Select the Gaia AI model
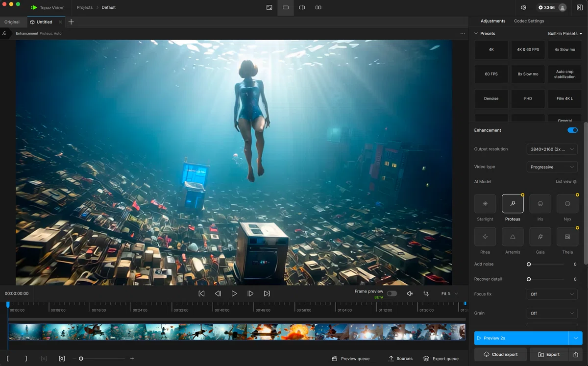588x366 pixels. (x=540, y=237)
